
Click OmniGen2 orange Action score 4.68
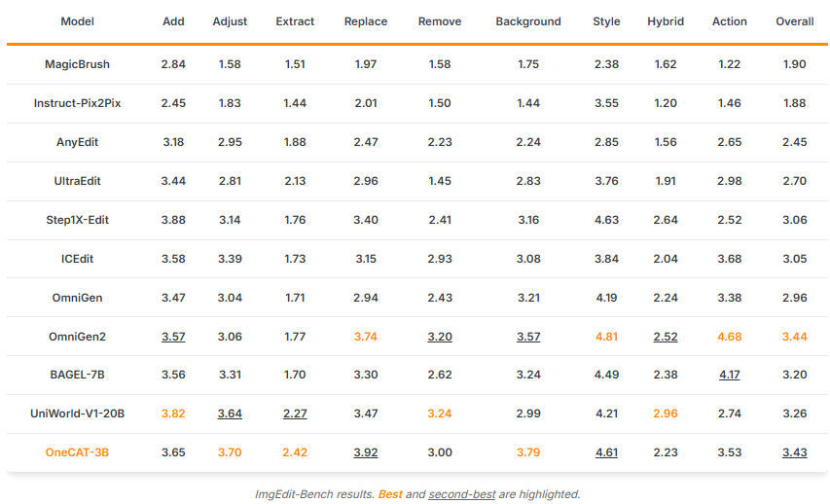(x=730, y=337)
